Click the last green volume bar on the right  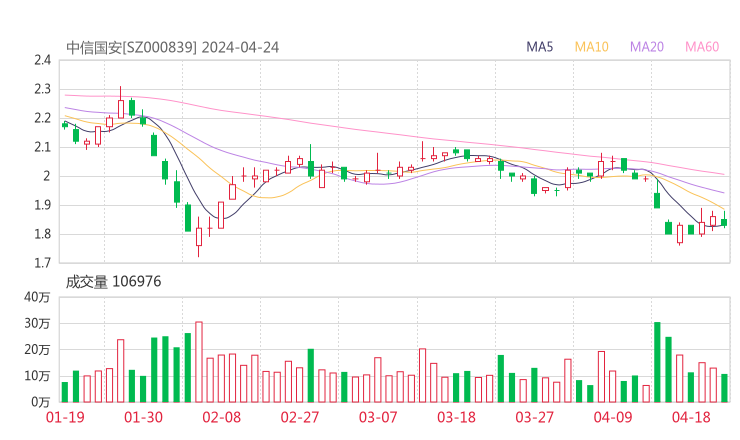point(724,388)
